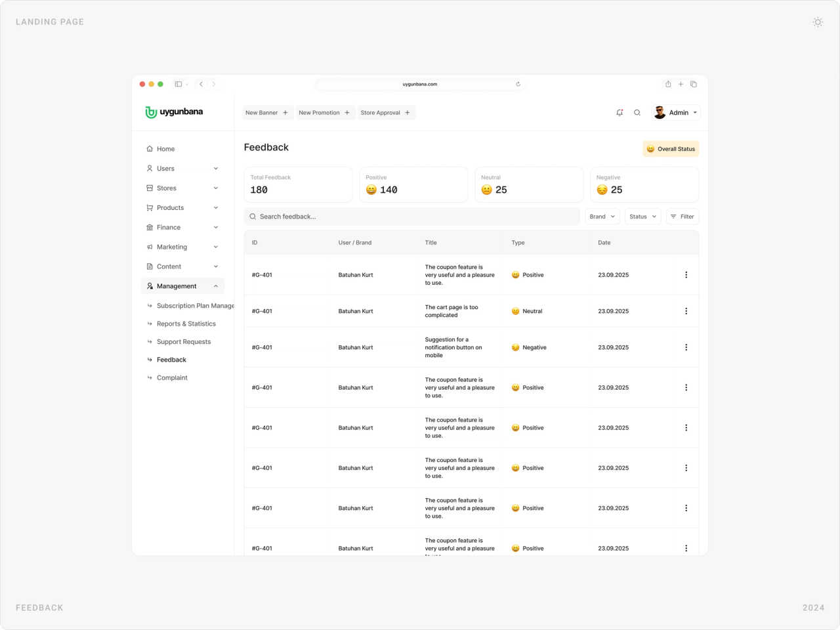Go back with browser back arrow
This screenshot has width=840, height=630.
(x=201, y=84)
